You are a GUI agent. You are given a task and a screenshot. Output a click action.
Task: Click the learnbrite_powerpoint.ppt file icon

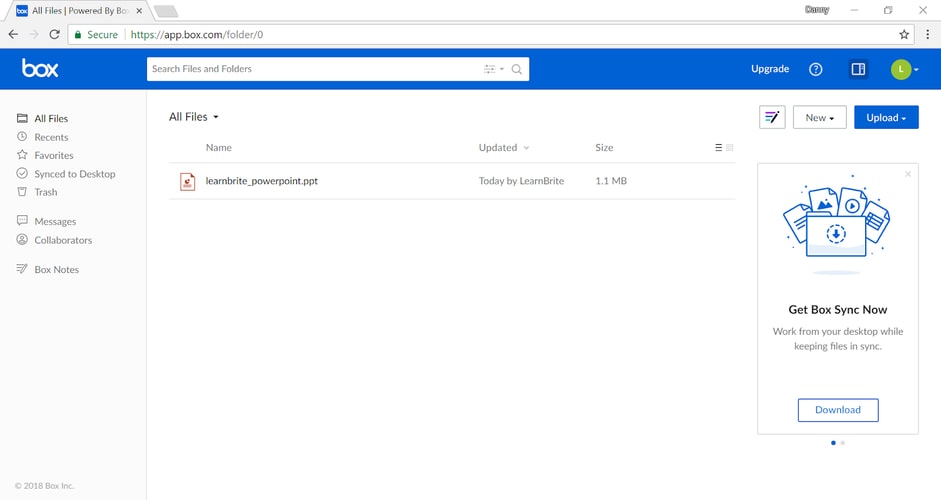pos(187,181)
